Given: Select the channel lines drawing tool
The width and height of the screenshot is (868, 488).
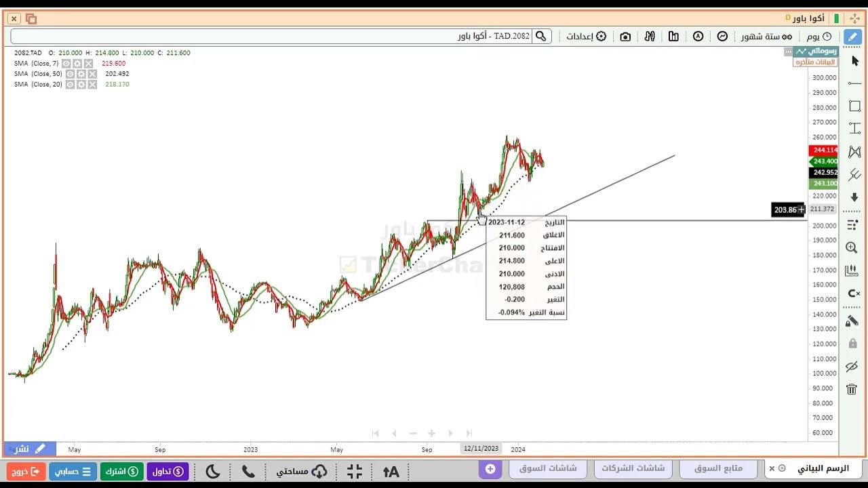Looking at the screenshot, I should (x=854, y=174).
